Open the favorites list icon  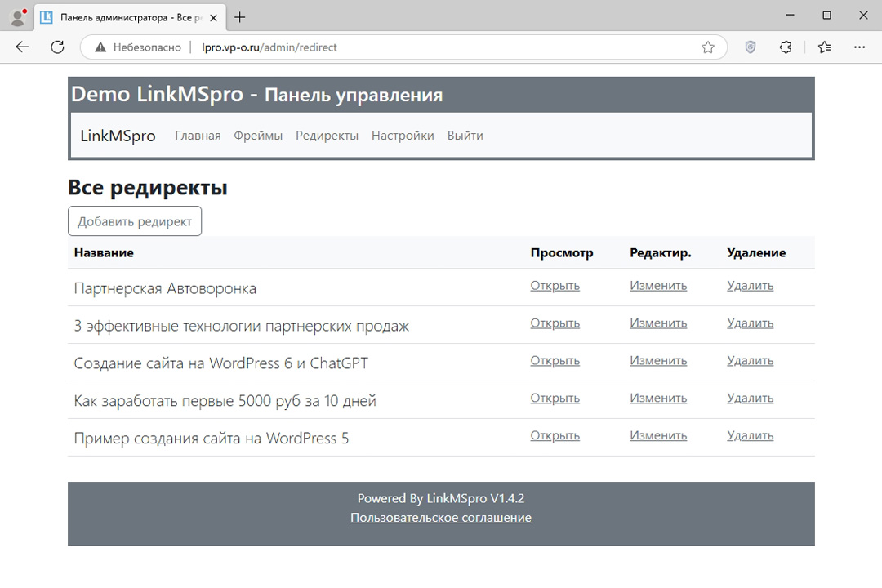(x=825, y=47)
